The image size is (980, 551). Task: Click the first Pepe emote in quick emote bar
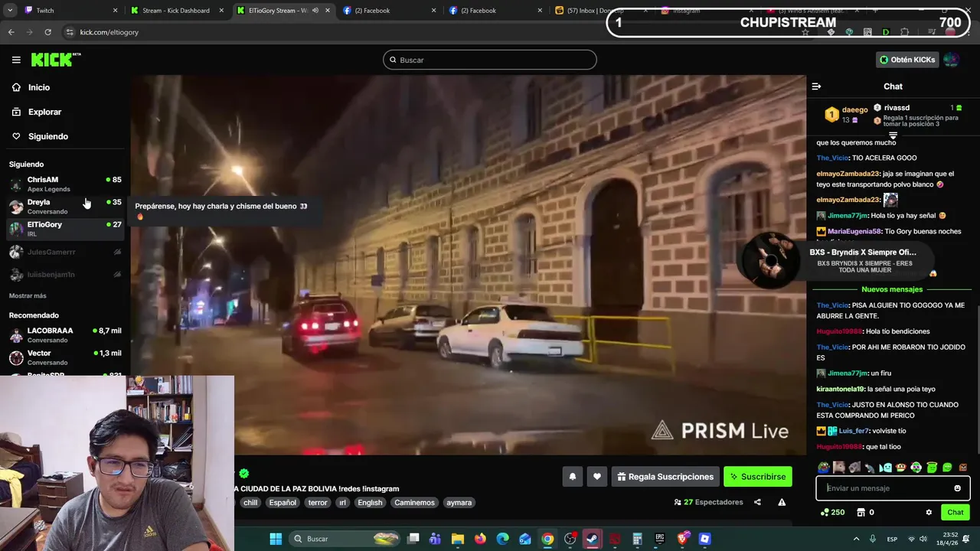click(x=824, y=468)
